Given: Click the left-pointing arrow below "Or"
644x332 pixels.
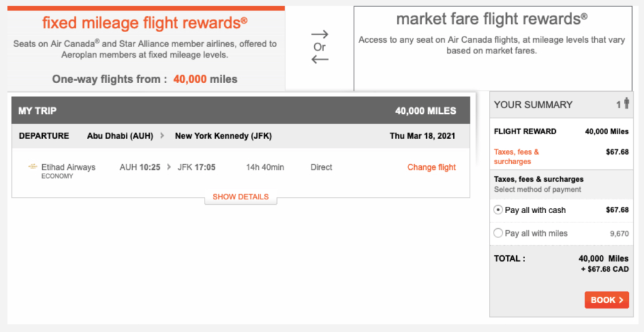Looking at the screenshot, I should (x=320, y=60).
